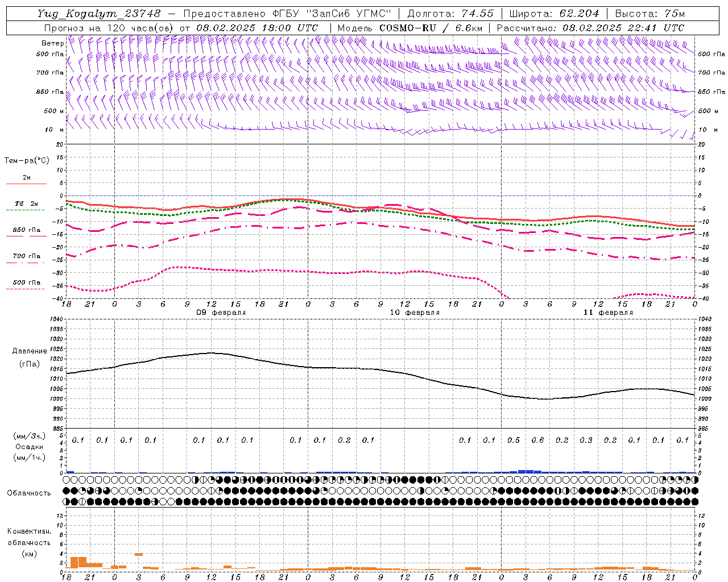This screenshot has width=728, height=582.
Task: Click the model name COSMO-RU / 6.6км
Action: [431, 28]
